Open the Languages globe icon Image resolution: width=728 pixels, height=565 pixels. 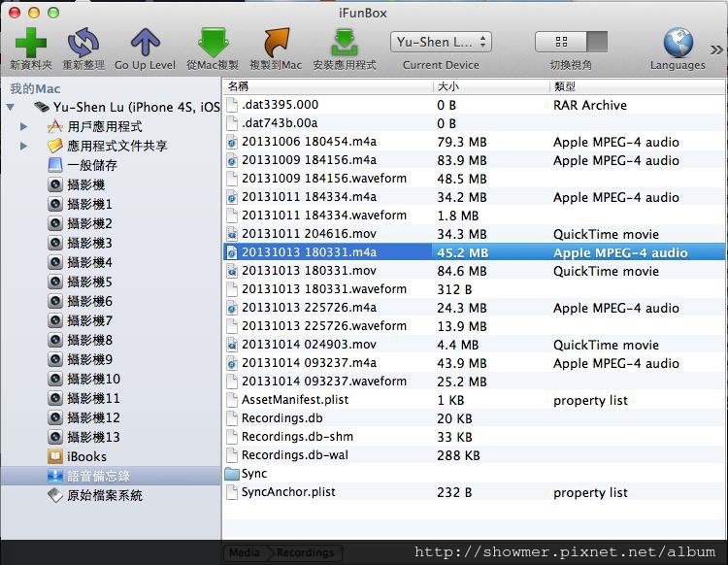(x=678, y=43)
